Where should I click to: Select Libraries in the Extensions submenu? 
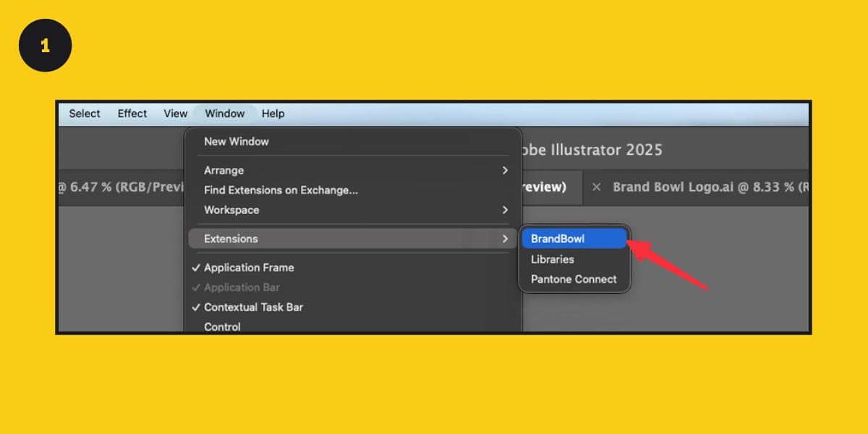[x=574, y=259]
